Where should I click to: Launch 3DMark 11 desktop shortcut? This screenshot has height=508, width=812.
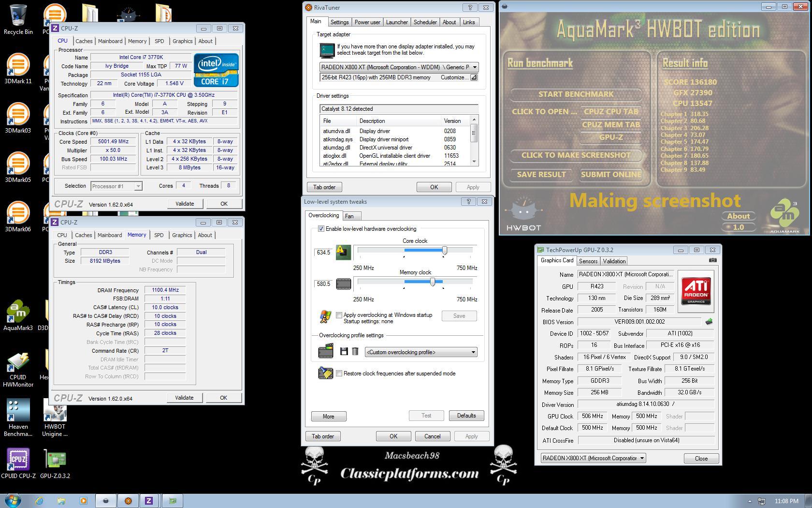click(x=18, y=69)
